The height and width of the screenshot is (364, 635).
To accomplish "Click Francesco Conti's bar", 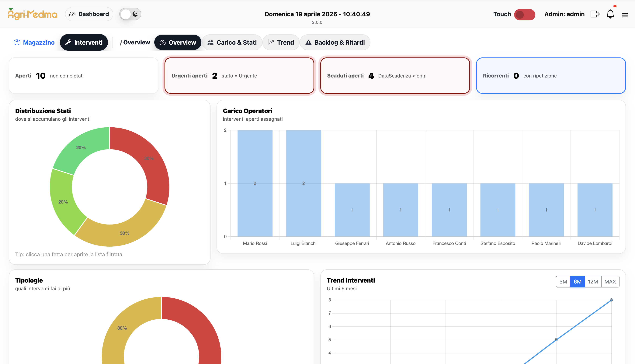I will pos(449,210).
